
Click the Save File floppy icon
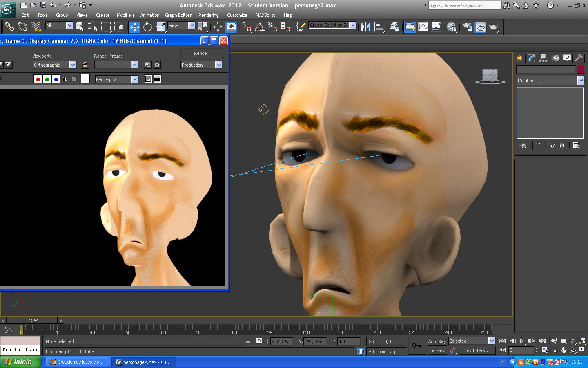click(43, 5)
